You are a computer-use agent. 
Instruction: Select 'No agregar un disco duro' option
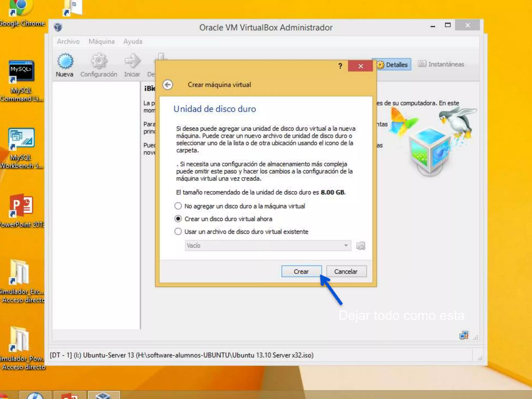pos(178,206)
